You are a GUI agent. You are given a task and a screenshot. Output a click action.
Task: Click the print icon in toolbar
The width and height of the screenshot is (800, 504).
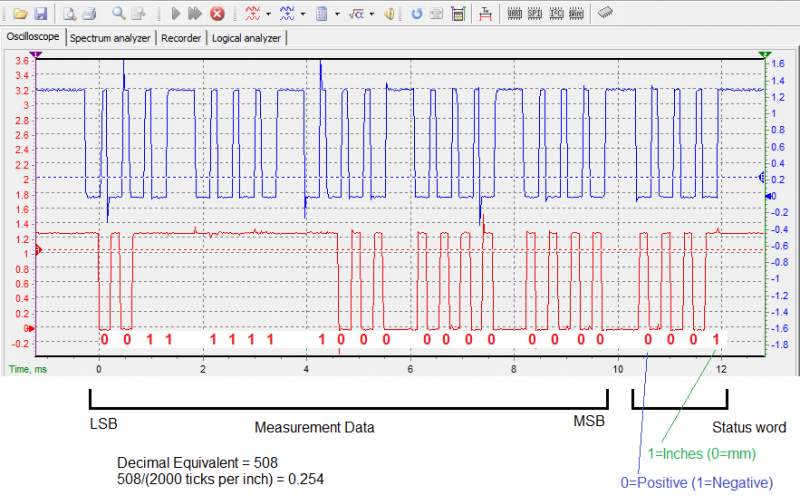tap(89, 14)
